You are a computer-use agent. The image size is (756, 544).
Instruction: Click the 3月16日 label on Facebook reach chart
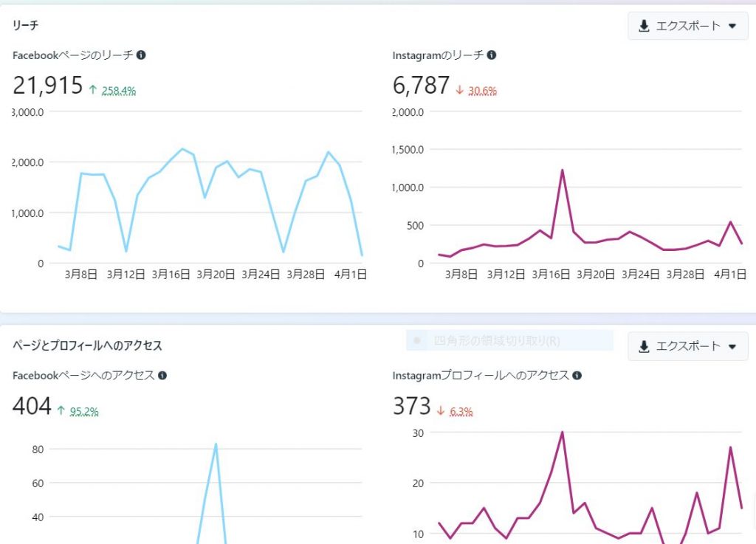click(x=171, y=274)
